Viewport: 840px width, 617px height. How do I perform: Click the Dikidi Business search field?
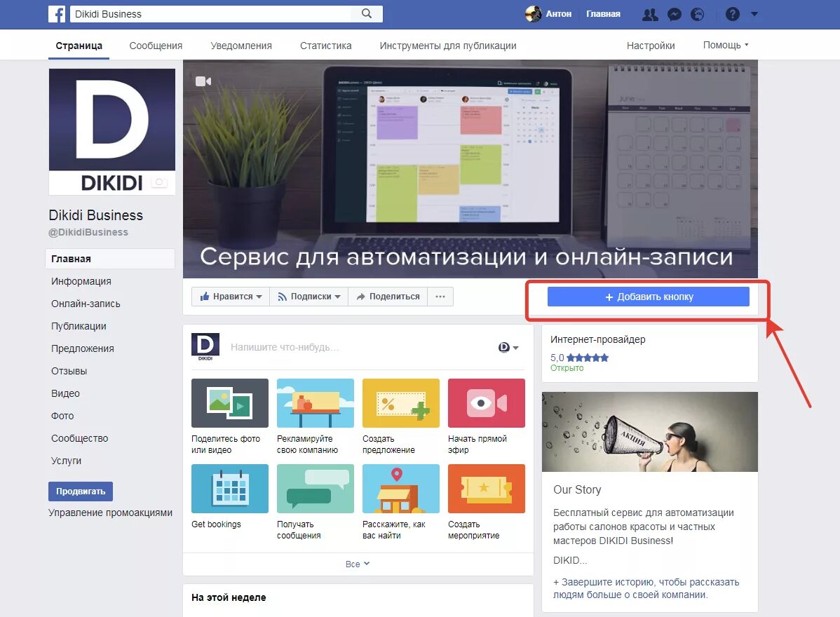point(212,14)
